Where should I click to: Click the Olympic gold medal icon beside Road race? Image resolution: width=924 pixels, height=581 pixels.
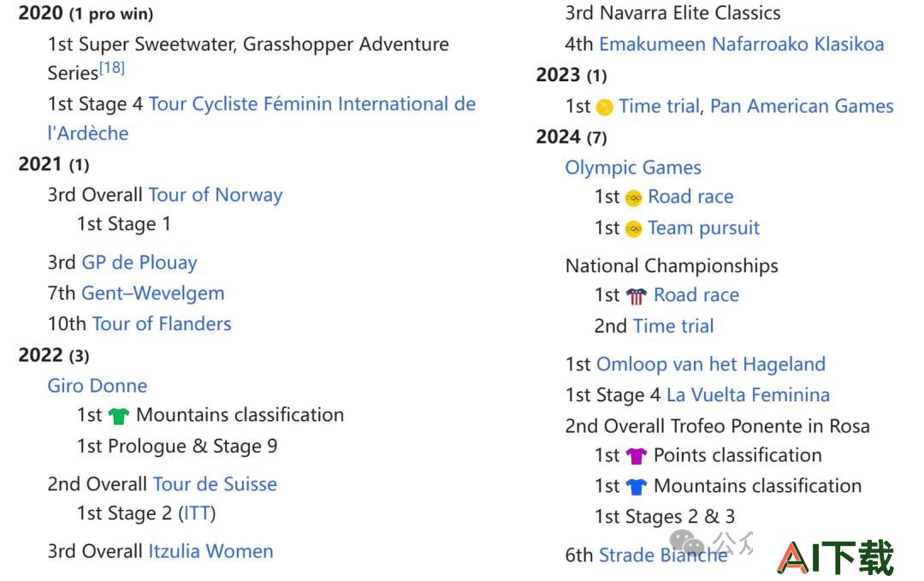point(633,198)
